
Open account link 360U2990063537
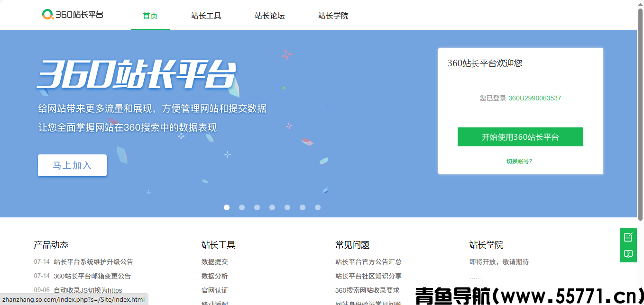535,98
